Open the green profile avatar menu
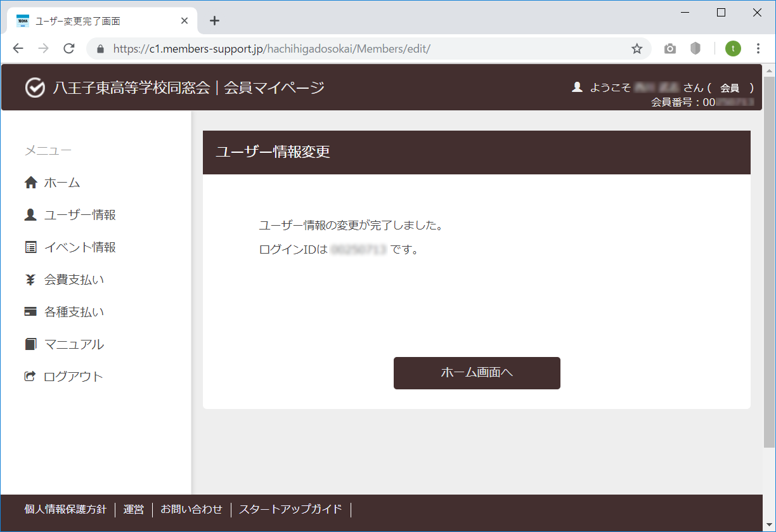The image size is (776, 532). [733, 49]
